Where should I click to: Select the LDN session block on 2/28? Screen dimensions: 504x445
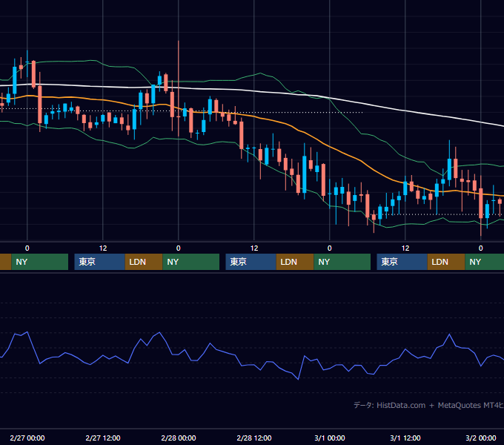(x=295, y=262)
